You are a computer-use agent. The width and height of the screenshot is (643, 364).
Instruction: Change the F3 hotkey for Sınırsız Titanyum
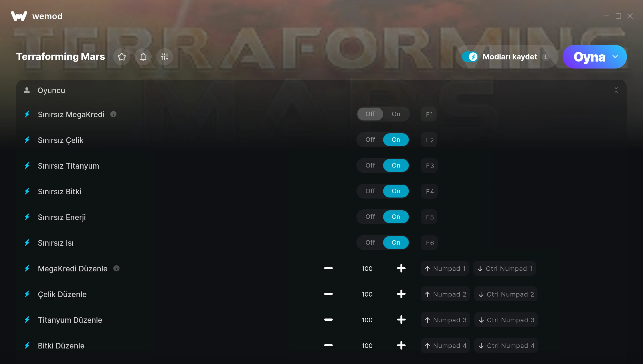(x=429, y=166)
